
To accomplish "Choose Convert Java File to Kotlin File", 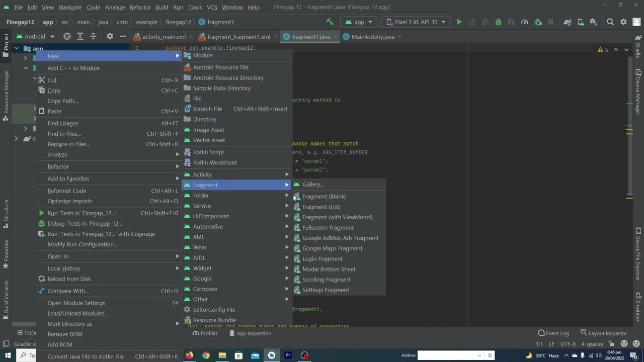I will [x=109, y=356].
